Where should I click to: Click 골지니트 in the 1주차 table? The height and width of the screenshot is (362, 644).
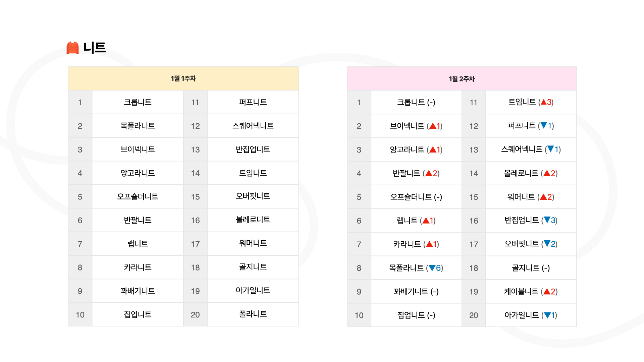click(x=253, y=267)
